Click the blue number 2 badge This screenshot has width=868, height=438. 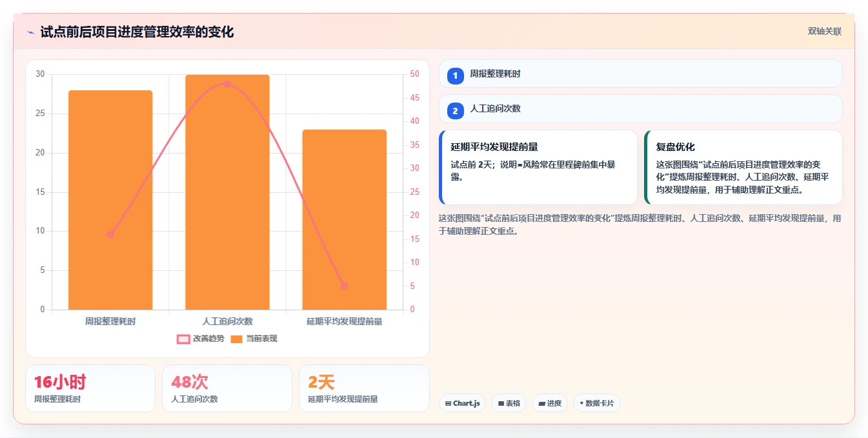[x=455, y=112]
